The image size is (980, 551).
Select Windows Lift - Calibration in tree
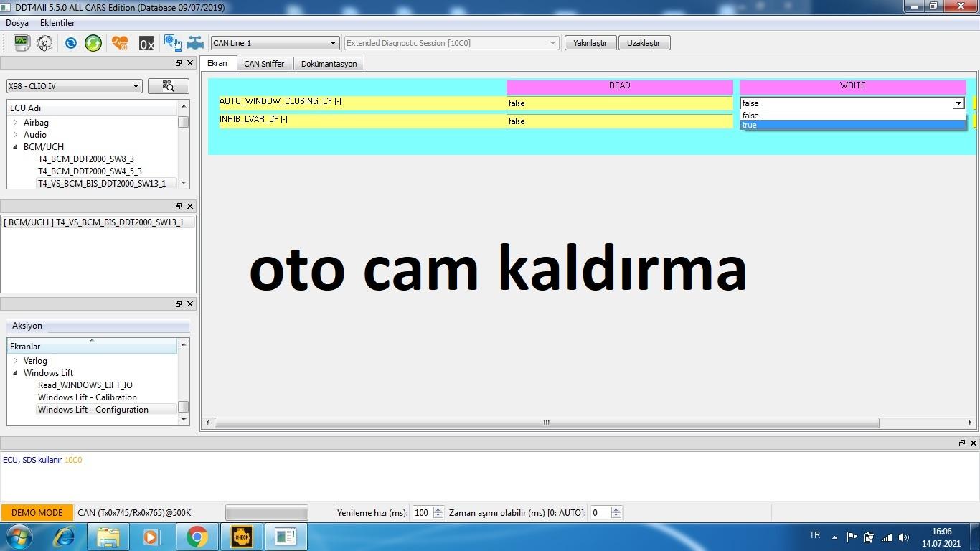[87, 397]
